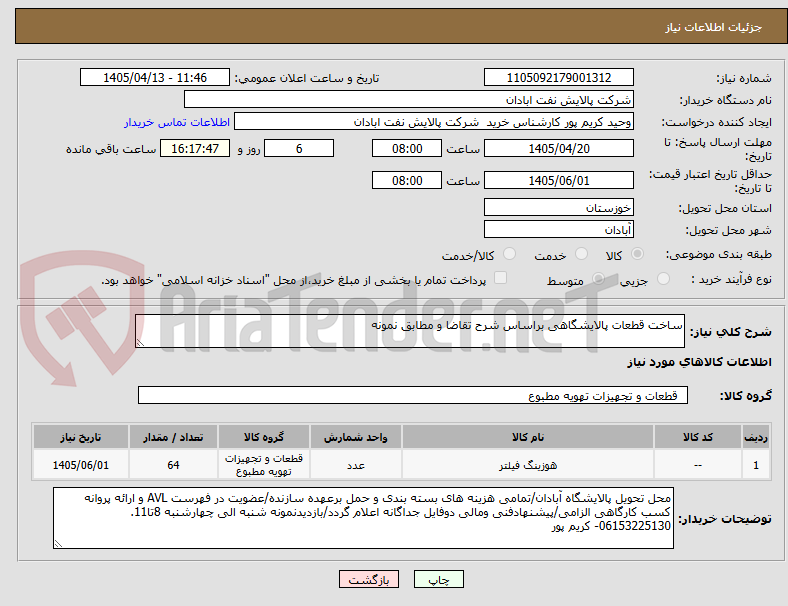The width and height of the screenshot is (788, 606).
Task: Click the unit cell showing عدد
Action: click(356, 465)
